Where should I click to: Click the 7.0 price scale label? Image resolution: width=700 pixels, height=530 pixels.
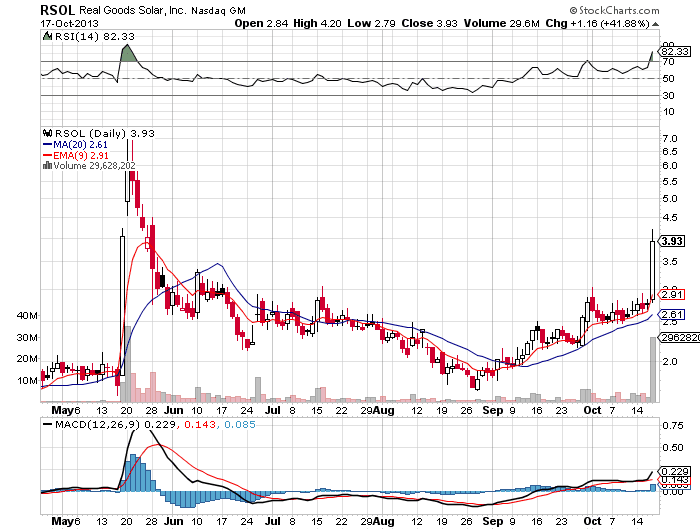tap(670, 139)
